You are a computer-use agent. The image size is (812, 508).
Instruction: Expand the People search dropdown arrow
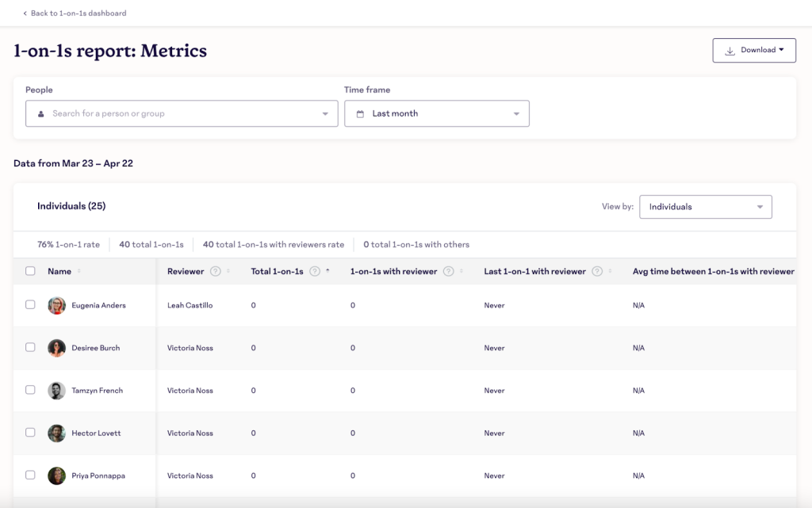(x=325, y=113)
